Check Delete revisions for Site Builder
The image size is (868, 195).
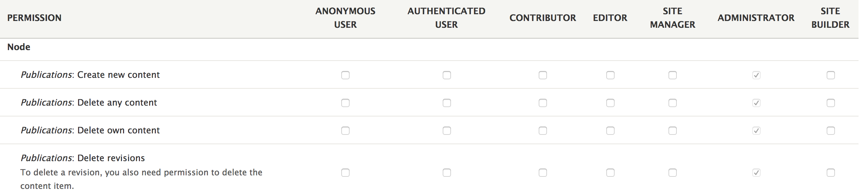click(830, 173)
